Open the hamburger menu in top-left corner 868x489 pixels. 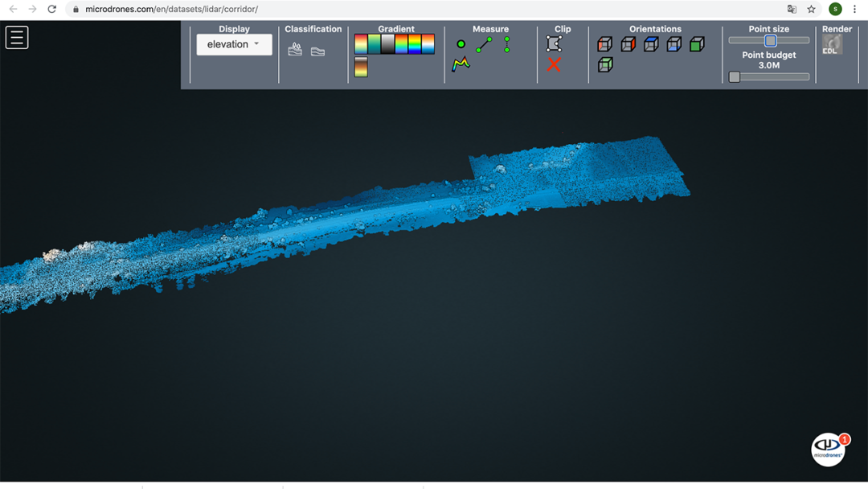tap(17, 38)
